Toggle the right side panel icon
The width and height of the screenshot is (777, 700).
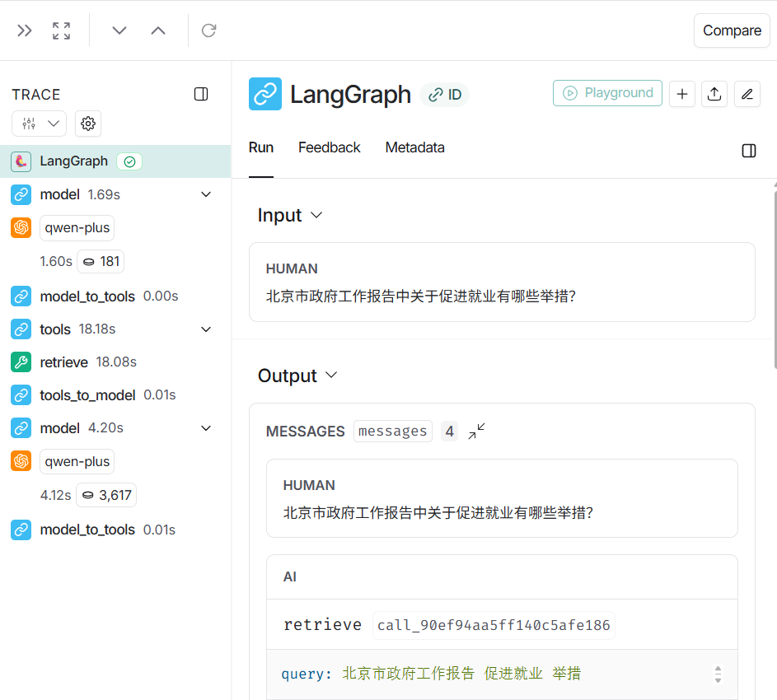click(749, 151)
